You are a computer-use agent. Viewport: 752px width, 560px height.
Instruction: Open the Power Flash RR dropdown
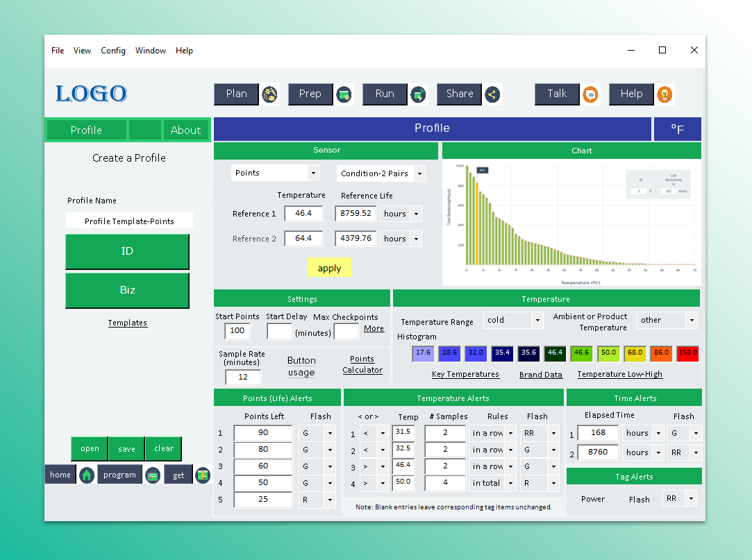[680, 499]
